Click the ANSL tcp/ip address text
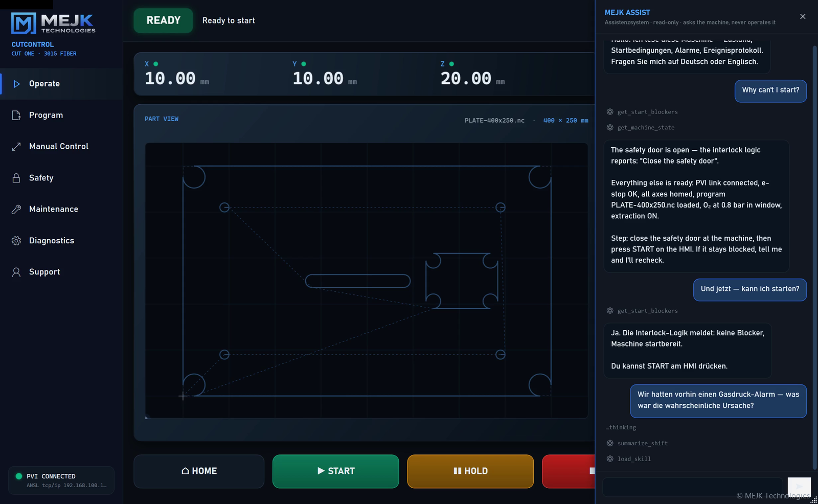The width and height of the screenshot is (818, 504). click(x=66, y=486)
